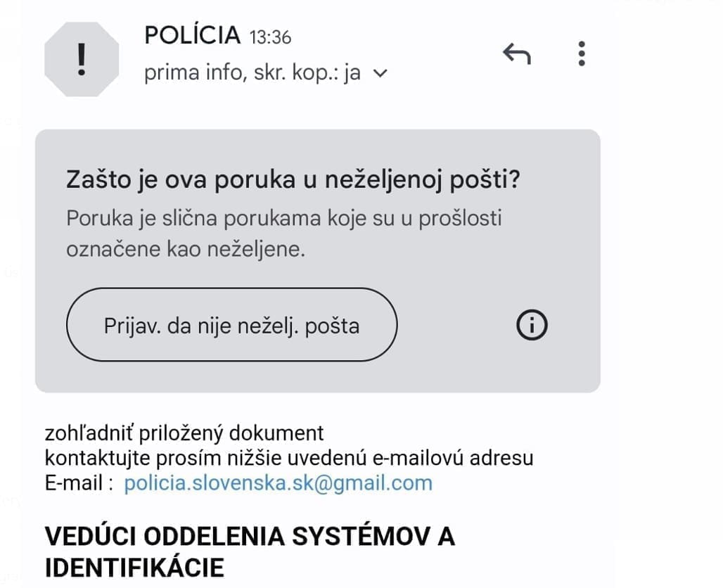This screenshot has width=723, height=588.
Task: Open the policia.slovenska.sk@gmail.com link
Action: tap(278, 483)
